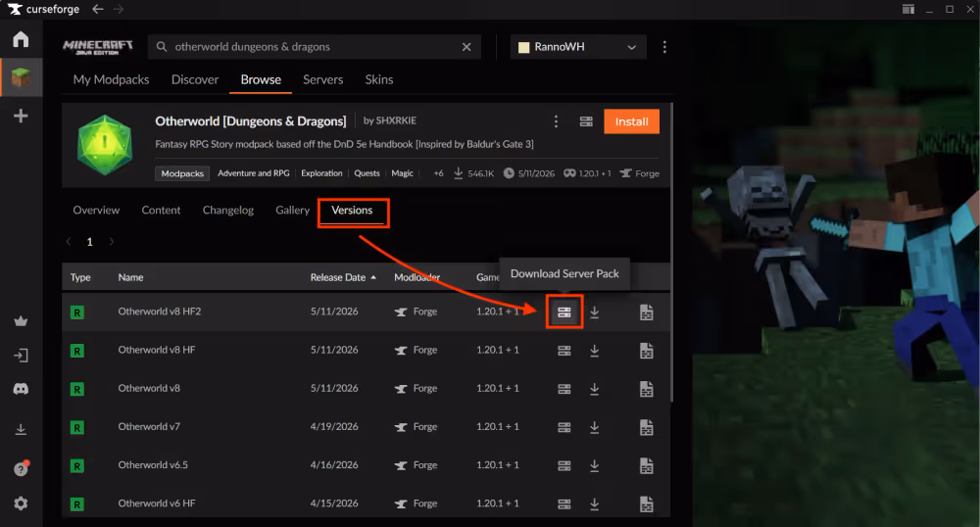The image size is (980, 527).
Task: Download the Otherworld v7 file
Action: [595, 427]
